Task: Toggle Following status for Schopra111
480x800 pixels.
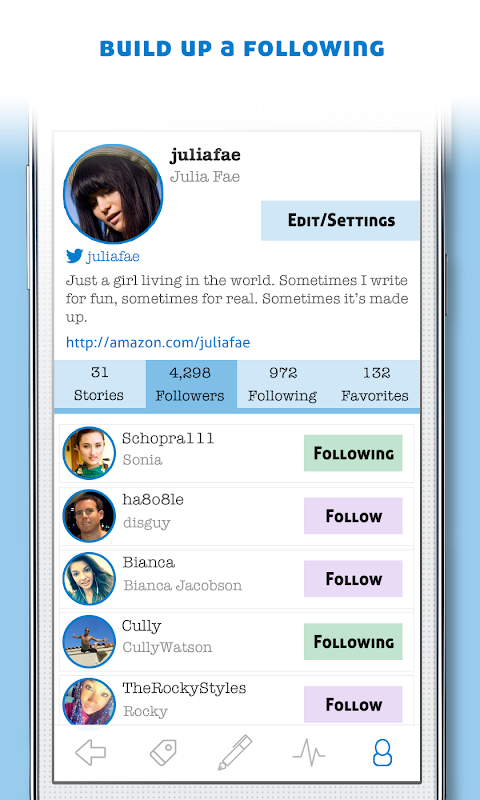Action: 353,453
